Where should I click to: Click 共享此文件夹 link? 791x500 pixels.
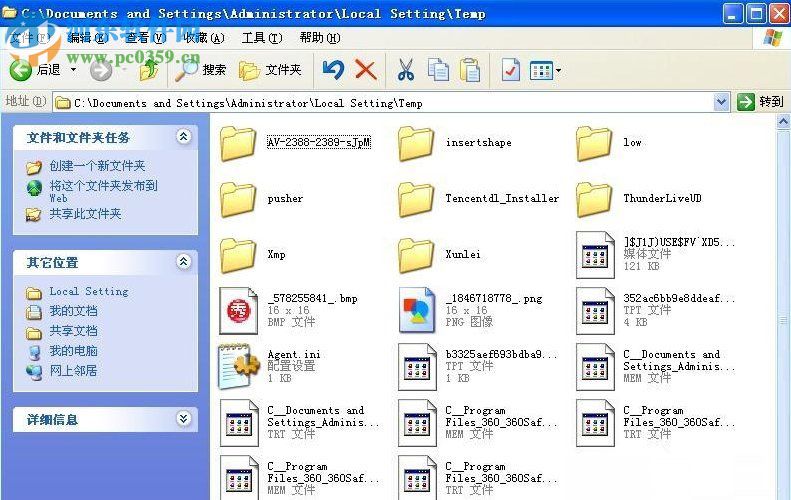[85, 214]
